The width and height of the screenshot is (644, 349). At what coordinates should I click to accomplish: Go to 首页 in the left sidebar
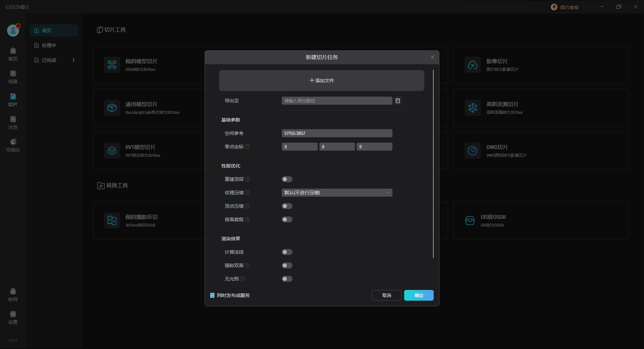pos(13,54)
